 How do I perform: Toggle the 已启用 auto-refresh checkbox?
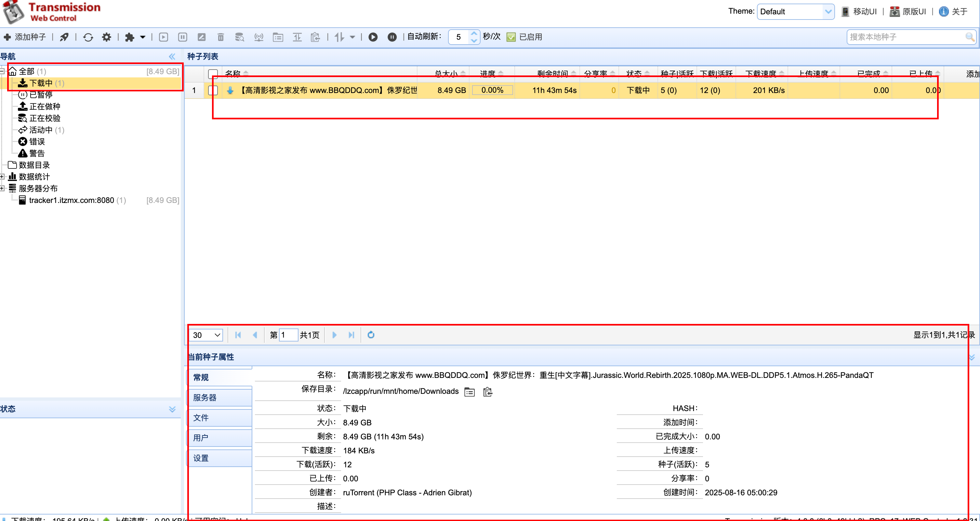(511, 37)
